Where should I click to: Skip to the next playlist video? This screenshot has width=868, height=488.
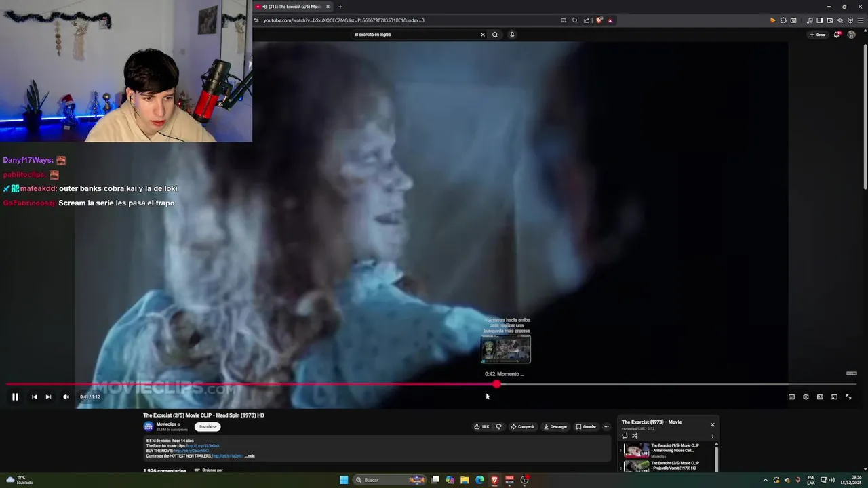(x=48, y=397)
